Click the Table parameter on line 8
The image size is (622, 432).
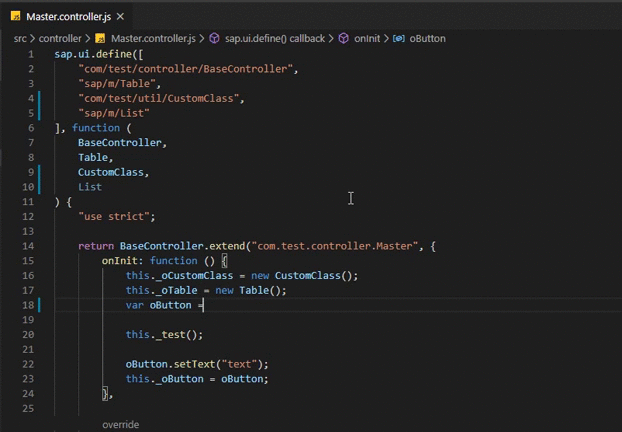(x=93, y=157)
